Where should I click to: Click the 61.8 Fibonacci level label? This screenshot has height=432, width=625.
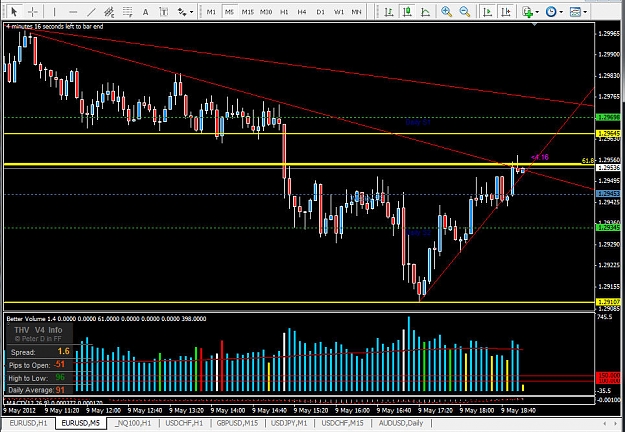pos(588,161)
